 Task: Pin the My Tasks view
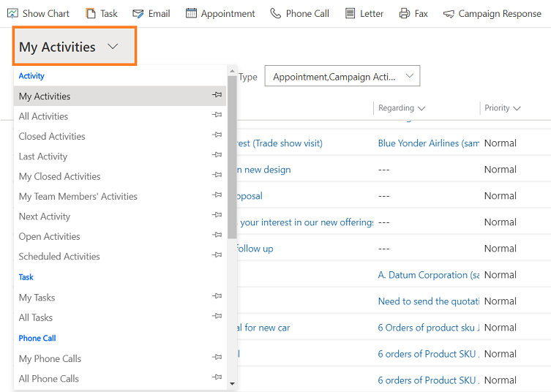[217, 295]
